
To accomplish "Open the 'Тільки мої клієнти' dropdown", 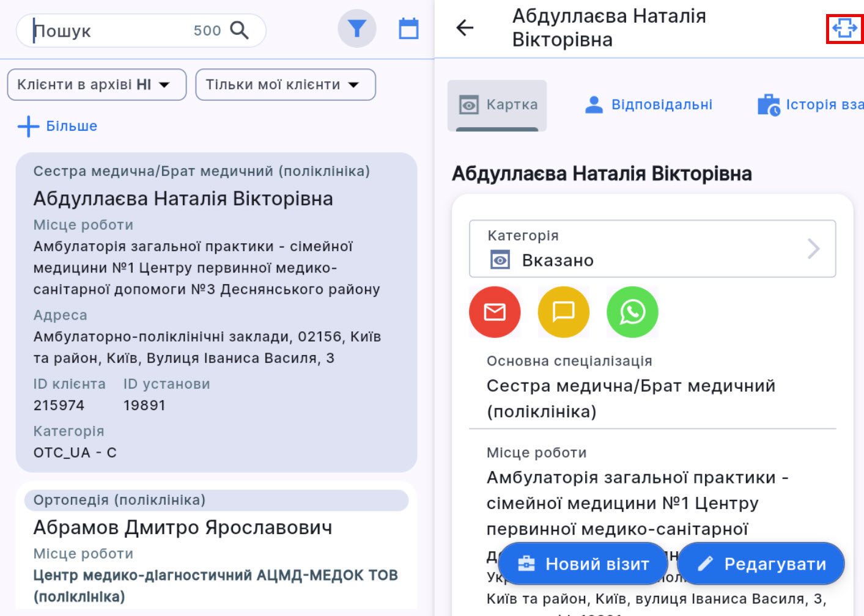I will pos(285,84).
